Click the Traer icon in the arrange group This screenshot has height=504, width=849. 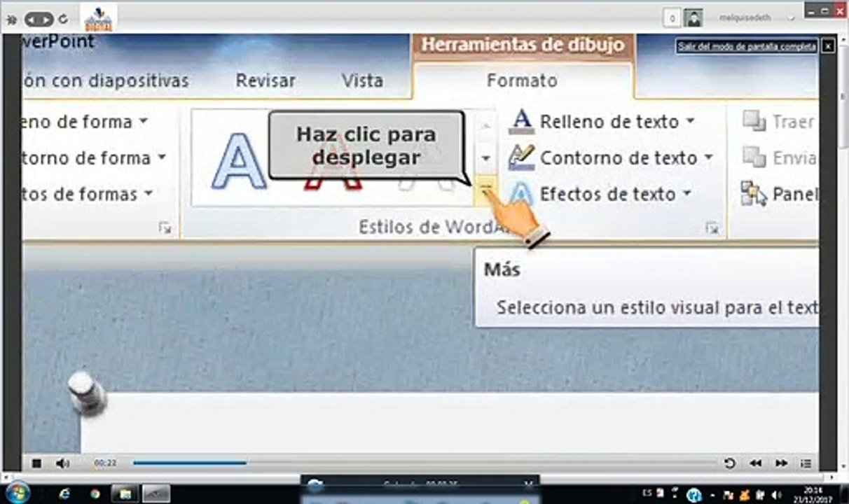click(754, 121)
